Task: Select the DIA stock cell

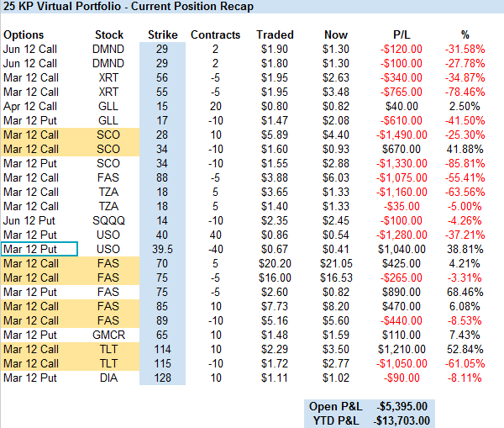Action: tap(109, 378)
